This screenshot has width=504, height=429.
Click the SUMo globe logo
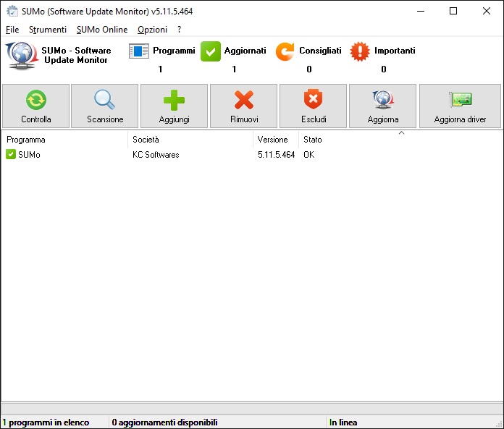(x=22, y=56)
